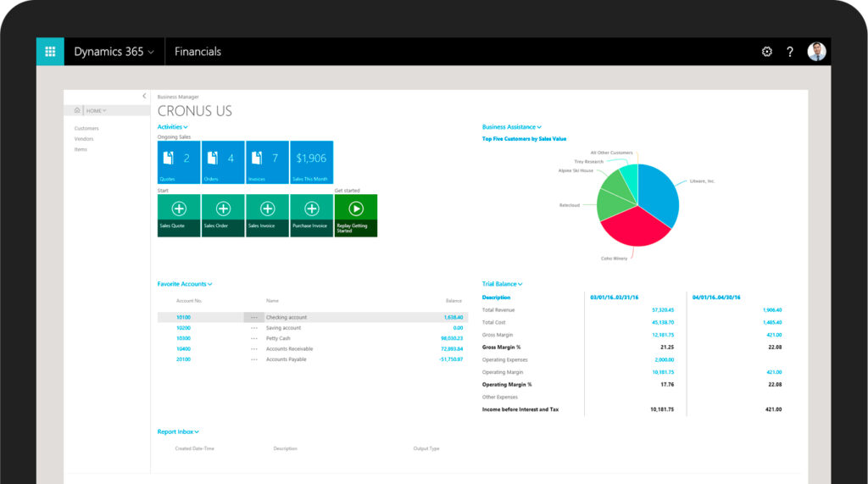Select the red Coho Winery pie slice
Image resolution: width=868 pixels, height=484 pixels.
tap(637, 227)
